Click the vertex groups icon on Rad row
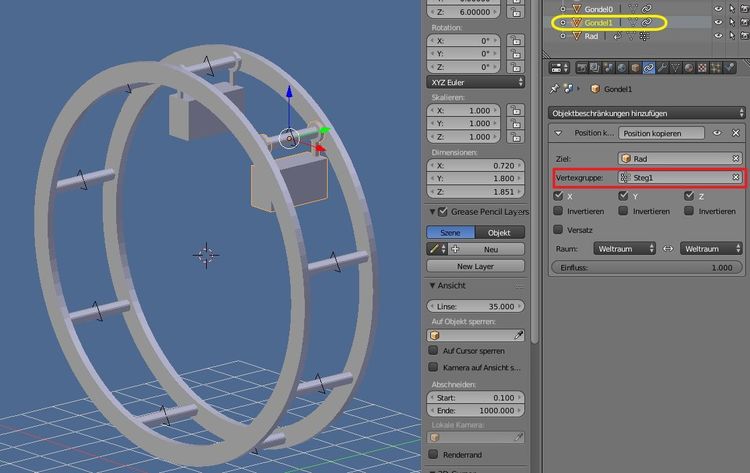Screen dimensions: 750x473 pyautogui.click(x=644, y=36)
